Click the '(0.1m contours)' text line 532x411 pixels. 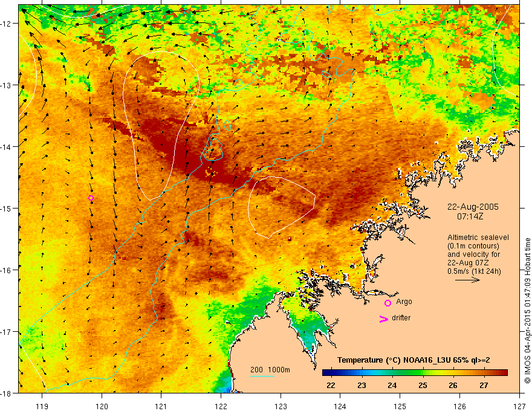(473, 246)
